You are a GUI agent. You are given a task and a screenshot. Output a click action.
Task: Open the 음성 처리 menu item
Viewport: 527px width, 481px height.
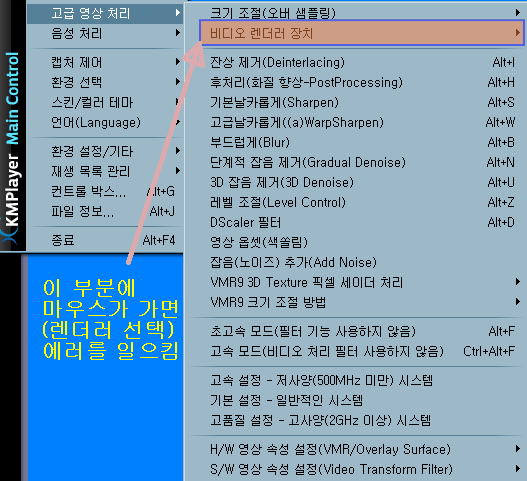tap(105, 33)
